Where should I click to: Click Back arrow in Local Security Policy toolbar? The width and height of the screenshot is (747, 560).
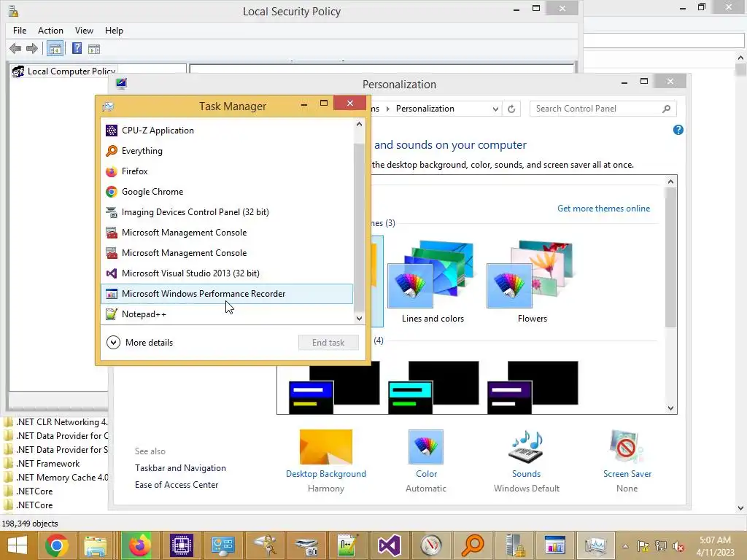point(15,49)
